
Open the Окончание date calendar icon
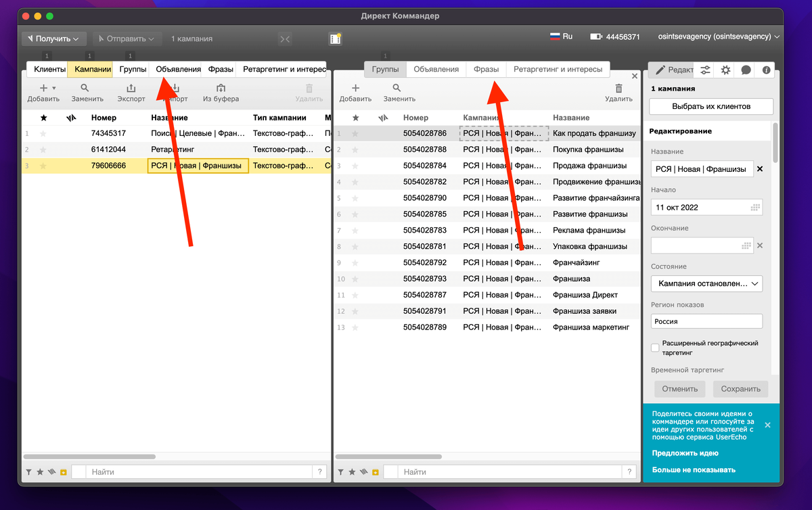coord(746,246)
